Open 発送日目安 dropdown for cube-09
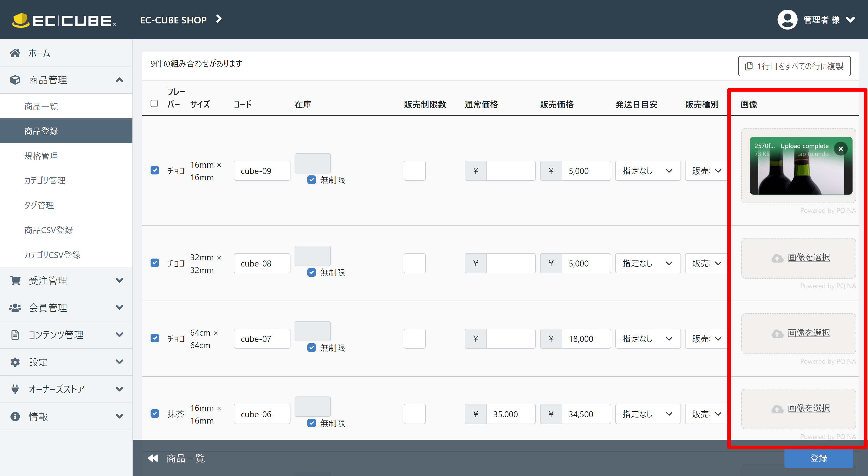The height and width of the screenshot is (476, 868). point(647,171)
